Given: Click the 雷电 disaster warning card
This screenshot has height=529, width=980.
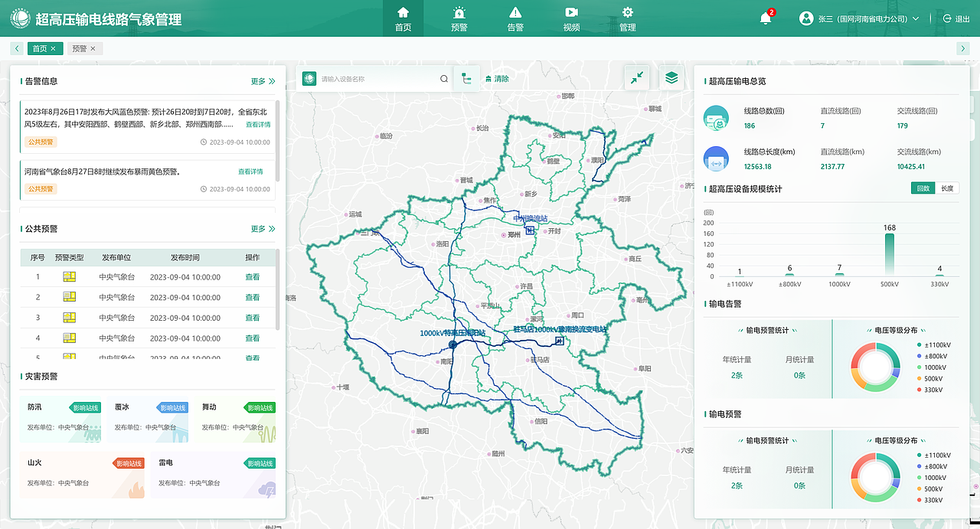Looking at the screenshot, I should click(214, 475).
